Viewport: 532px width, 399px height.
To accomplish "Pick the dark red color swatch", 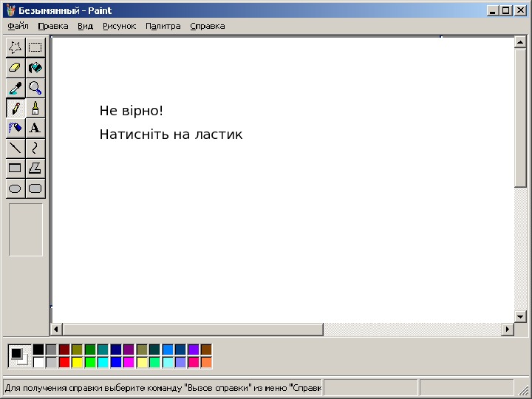I will pos(64,349).
